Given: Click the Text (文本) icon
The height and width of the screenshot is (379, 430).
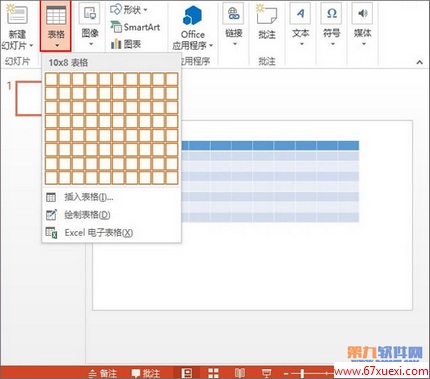Looking at the screenshot, I should (300, 13).
